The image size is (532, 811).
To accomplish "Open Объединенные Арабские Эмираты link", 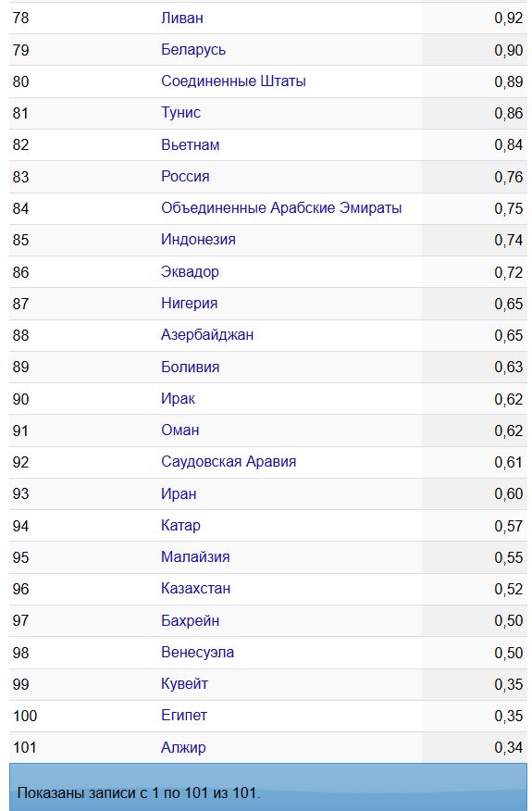I will coord(281,208).
